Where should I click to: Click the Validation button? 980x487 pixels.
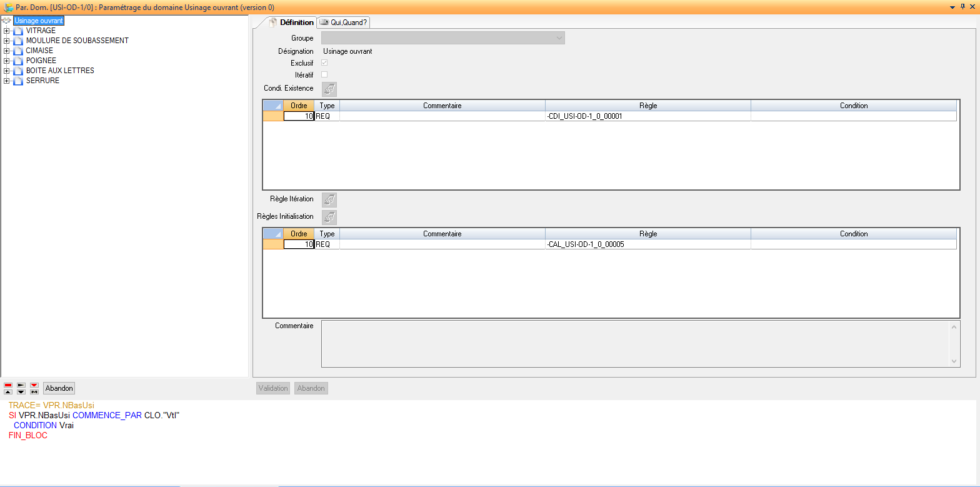273,388
